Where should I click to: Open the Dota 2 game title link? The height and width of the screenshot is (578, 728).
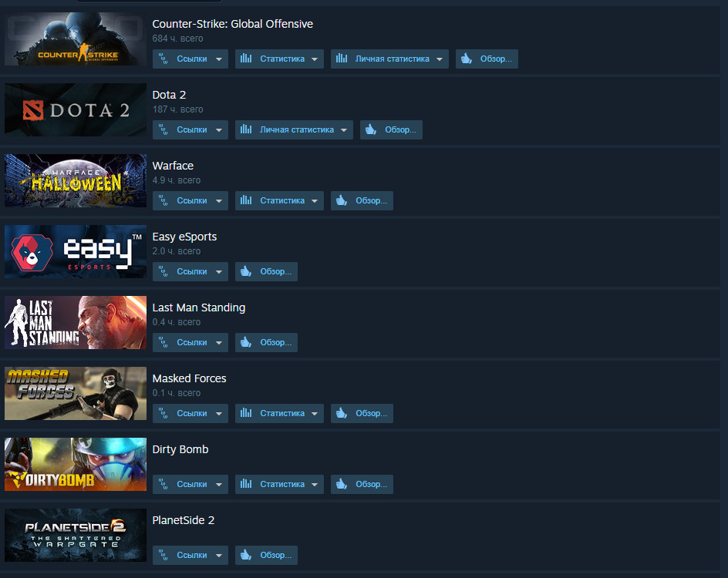point(169,95)
